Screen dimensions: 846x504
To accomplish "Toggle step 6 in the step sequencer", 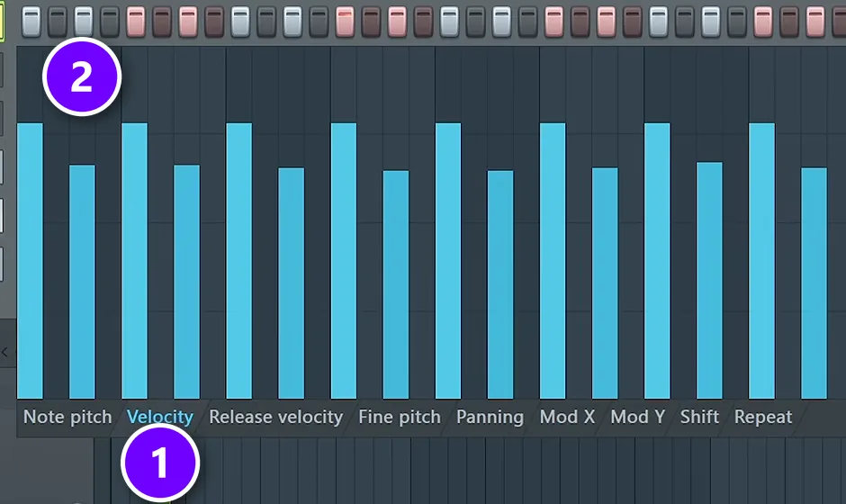I will click(162, 22).
